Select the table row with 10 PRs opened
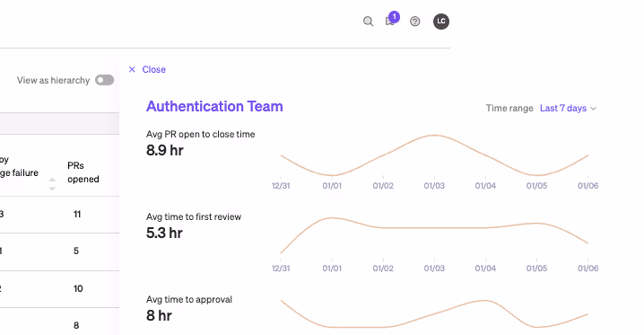This screenshot has height=335, width=644. click(x=59, y=289)
